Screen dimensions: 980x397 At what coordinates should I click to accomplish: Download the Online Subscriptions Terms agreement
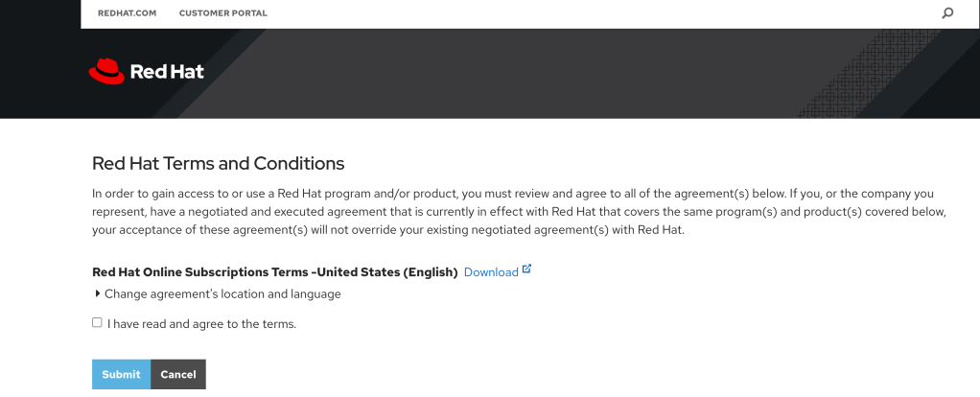click(x=491, y=272)
